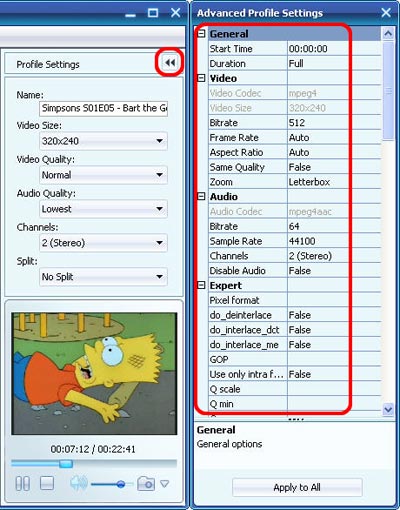Click the Simpsons video preview frame
This screenshot has width=400, height=510.
(x=94, y=373)
